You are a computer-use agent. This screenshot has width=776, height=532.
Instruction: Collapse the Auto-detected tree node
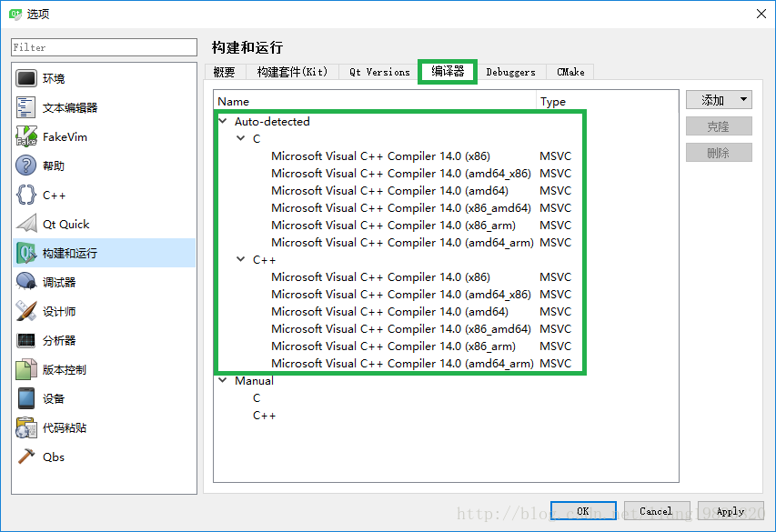[x=223, y=121]
